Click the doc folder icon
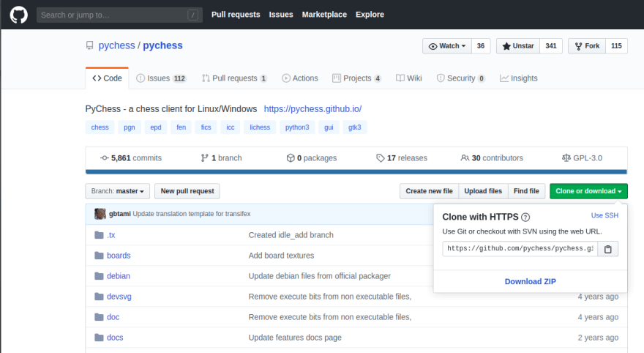Image resolution: width=644 pixels, height=353 pixels. pos(99,317)
